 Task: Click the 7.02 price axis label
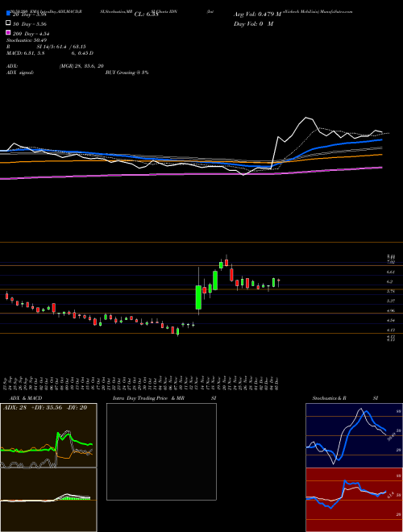pyautogui.click(x=391, y=262)
